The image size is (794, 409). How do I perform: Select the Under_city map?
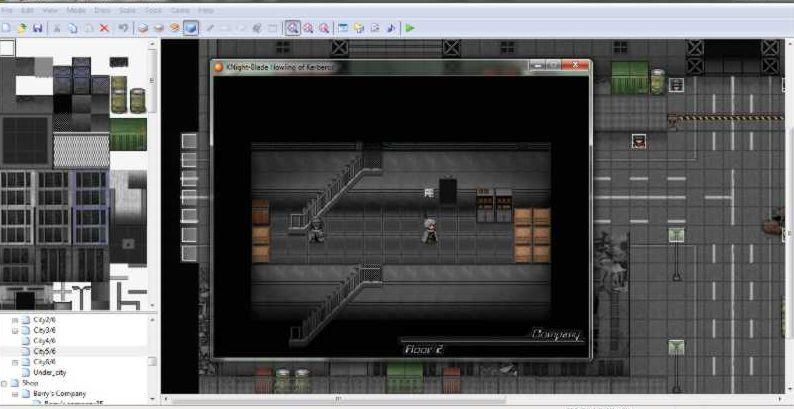pos(50,373)
